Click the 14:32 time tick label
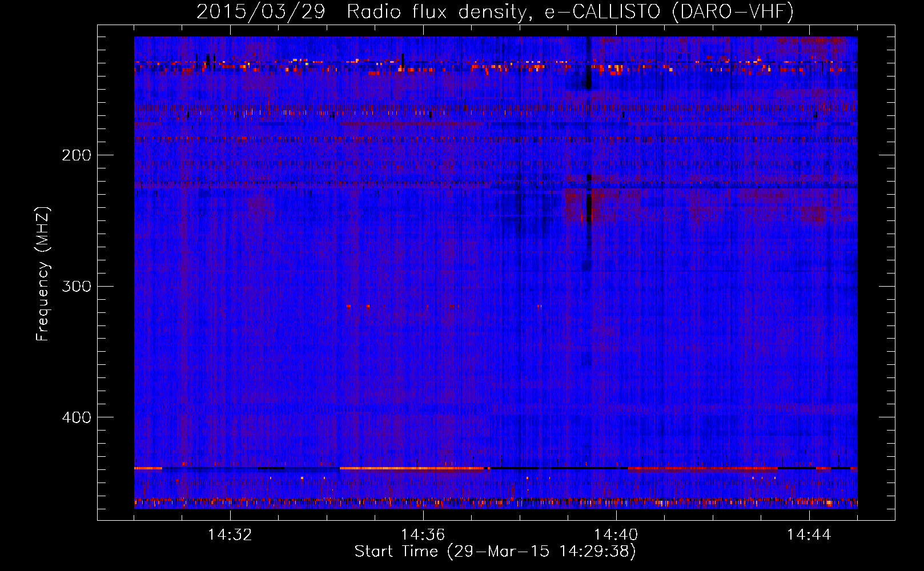This screenshot has width=924, height=571. point(230,535)
